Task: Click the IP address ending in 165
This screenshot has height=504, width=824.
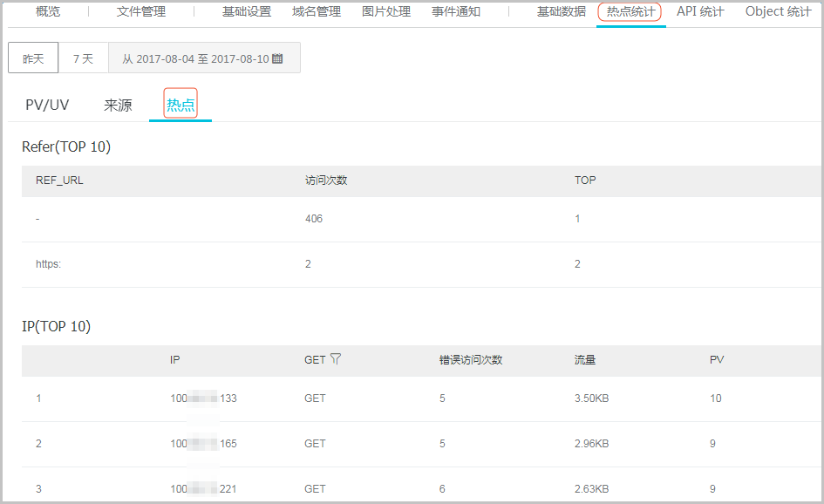Action: 203,444
